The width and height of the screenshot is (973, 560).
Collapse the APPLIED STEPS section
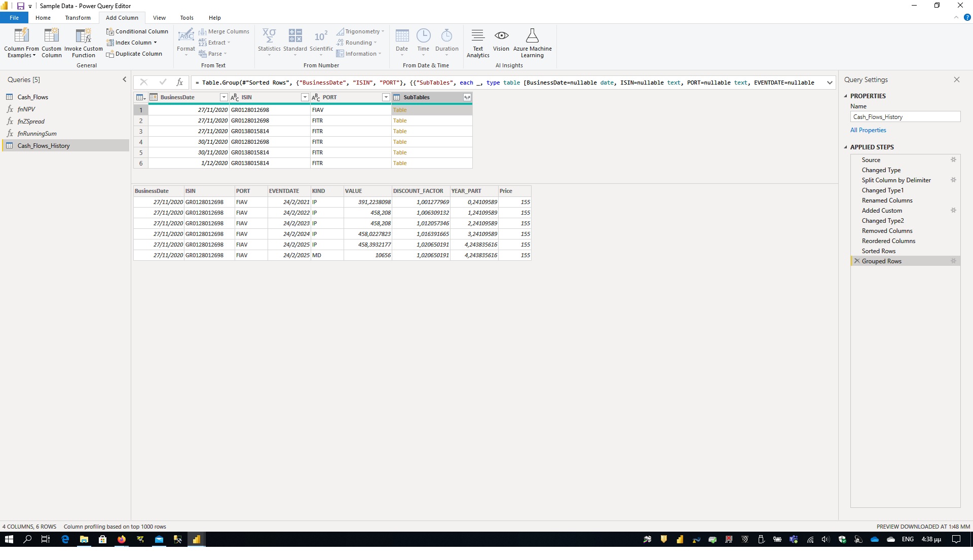click(x=845, y=147)
